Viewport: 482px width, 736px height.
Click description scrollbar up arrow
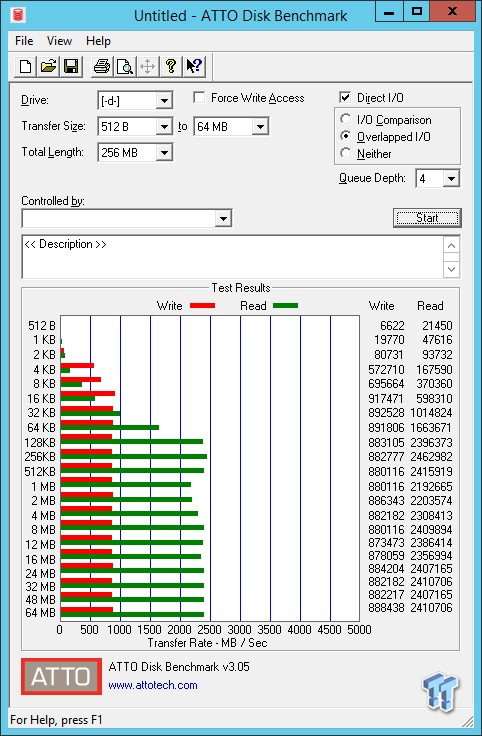(x=451, y=245)
